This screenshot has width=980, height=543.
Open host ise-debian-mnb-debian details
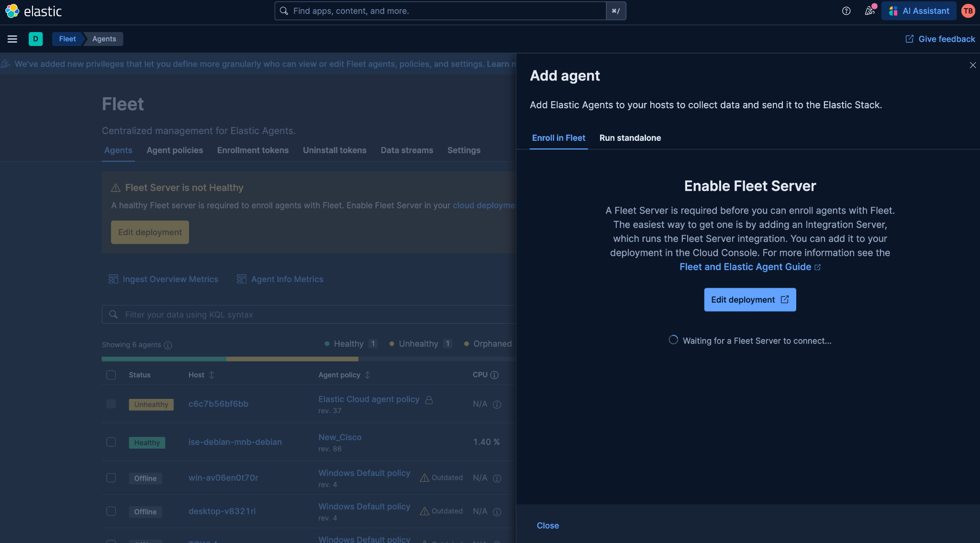pos(235,442)
